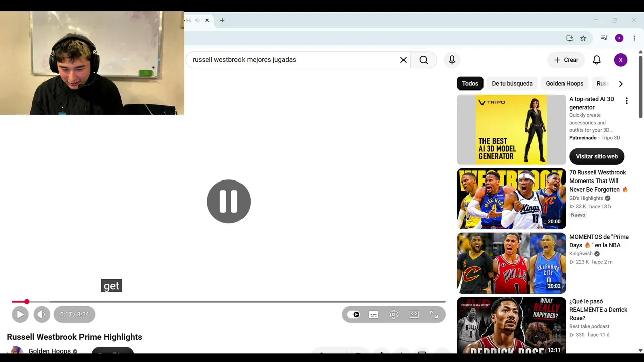Click the install app icon in the address bar

coord(570,38)
